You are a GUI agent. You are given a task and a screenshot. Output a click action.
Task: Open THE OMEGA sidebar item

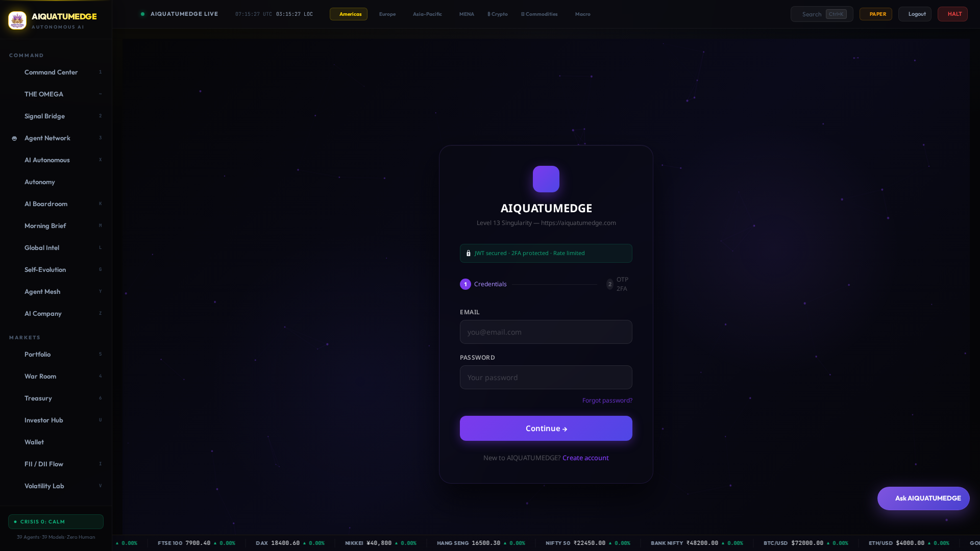56,94
